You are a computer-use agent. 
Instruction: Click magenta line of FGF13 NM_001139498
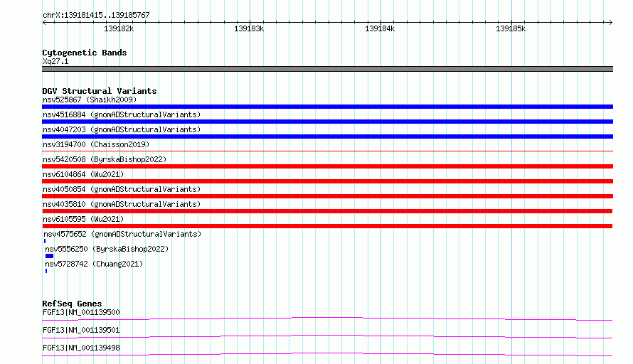(327, 354)
